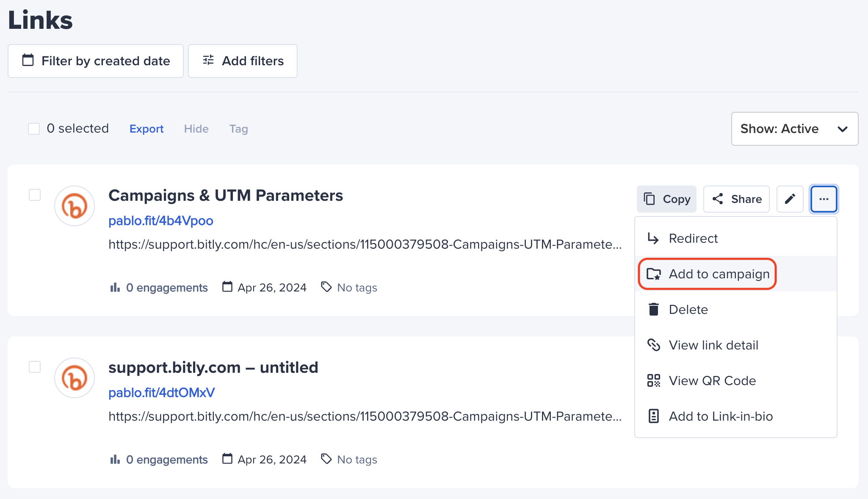Click the Tag action

[239, 129]
